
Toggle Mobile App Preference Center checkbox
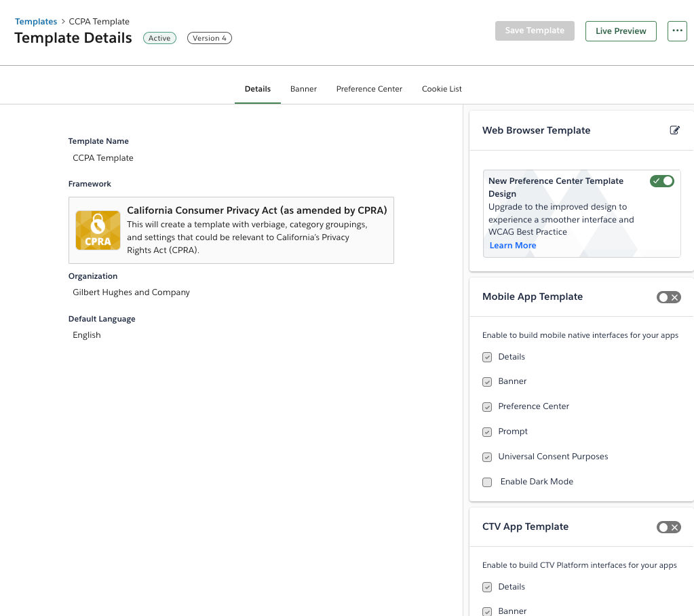coord(487,407)
